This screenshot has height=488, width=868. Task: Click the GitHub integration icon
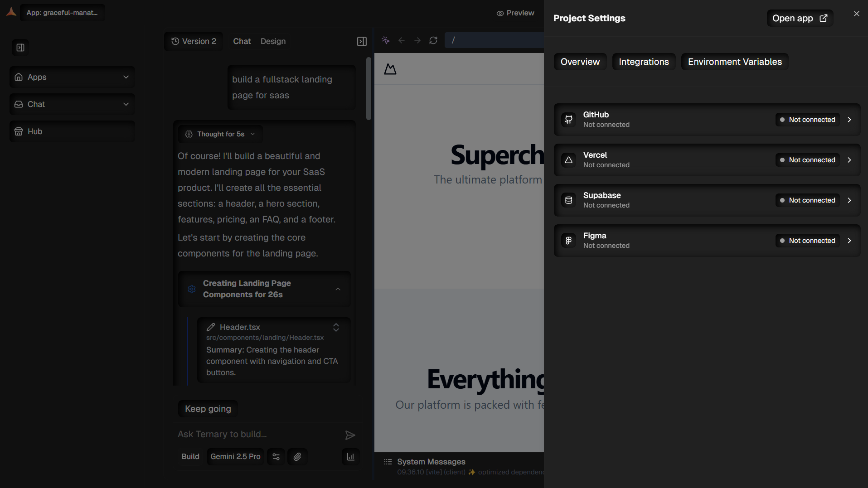[568, 120]
